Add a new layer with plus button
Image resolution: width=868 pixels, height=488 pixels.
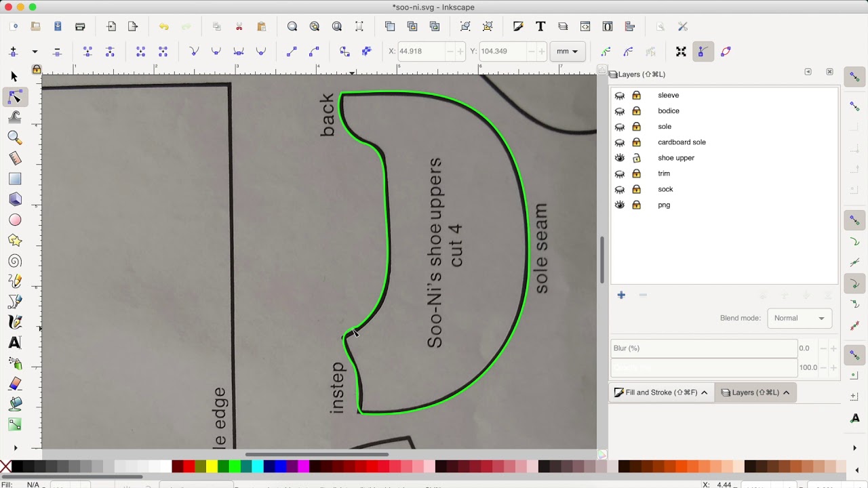621,295
